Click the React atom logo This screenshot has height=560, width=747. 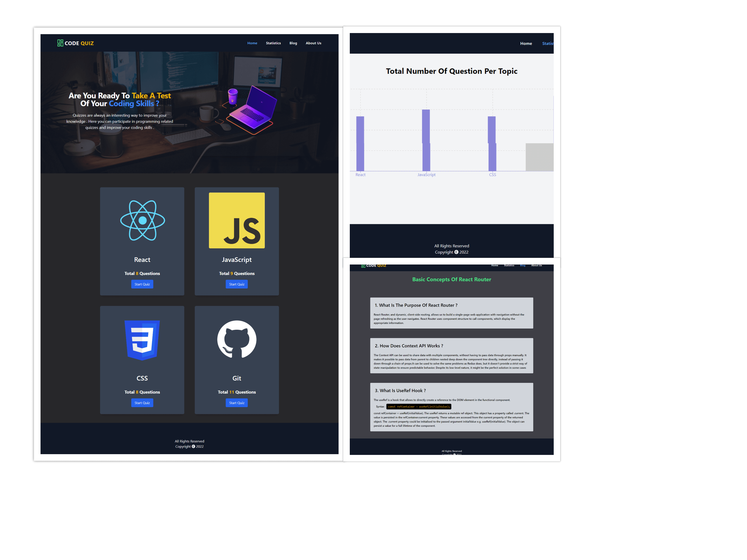point(142,220)
